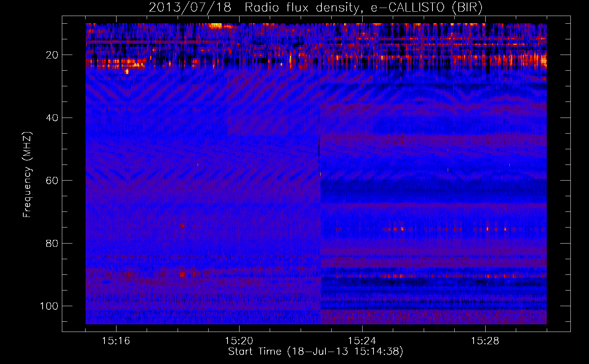This screenshot has height=364, width=589.
Task: Click the 80 frequency tick label
Action: click(52, 243)
